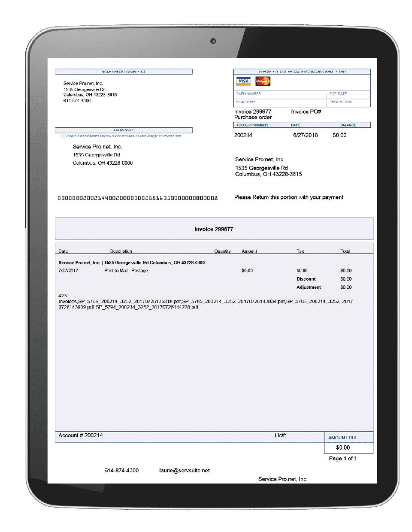Image resolution: width=412 pixels, height=532 pixels.
Task: Click the Visa card logo
Action: (243, 81)
